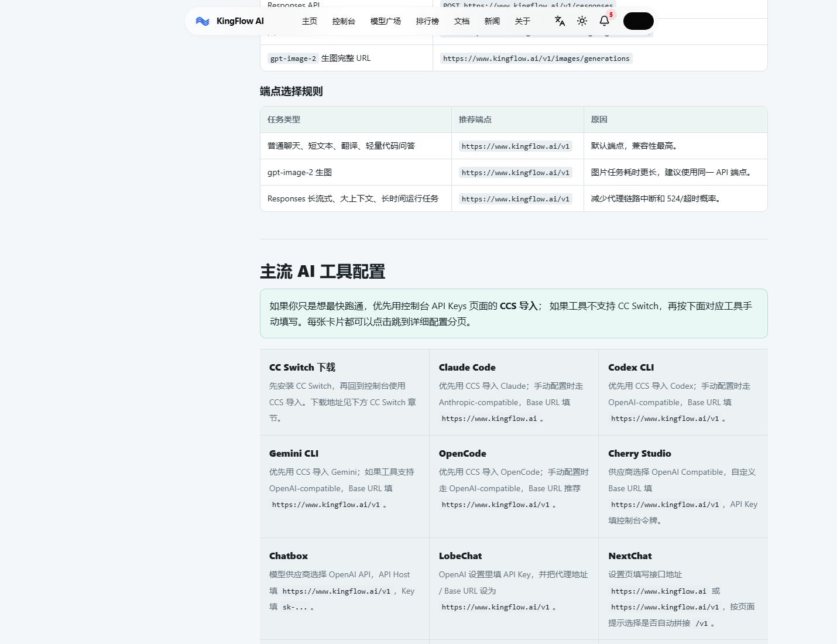The height and width of the screenshot is (644, 837).
Task: Open the 排行榜 page
Action: [x=427, y=21]
